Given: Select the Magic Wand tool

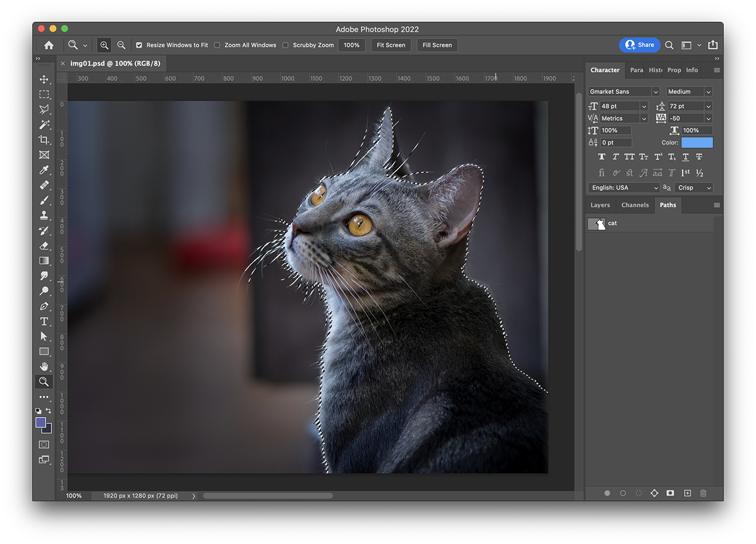Looking at the screenshot, I should pos(44,125).
